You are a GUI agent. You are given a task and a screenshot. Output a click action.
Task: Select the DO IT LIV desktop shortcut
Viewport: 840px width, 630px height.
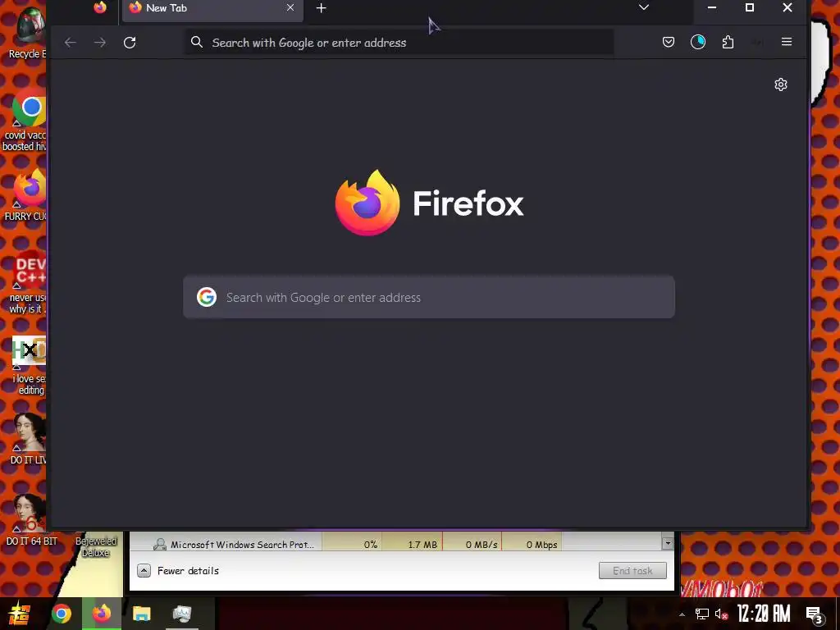pos(29,438)
